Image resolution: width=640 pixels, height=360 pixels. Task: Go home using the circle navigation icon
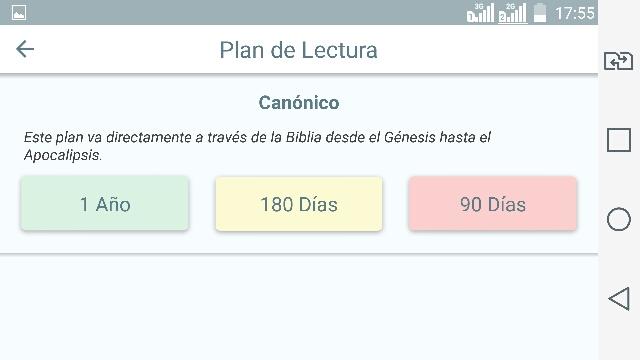(619, 219)
